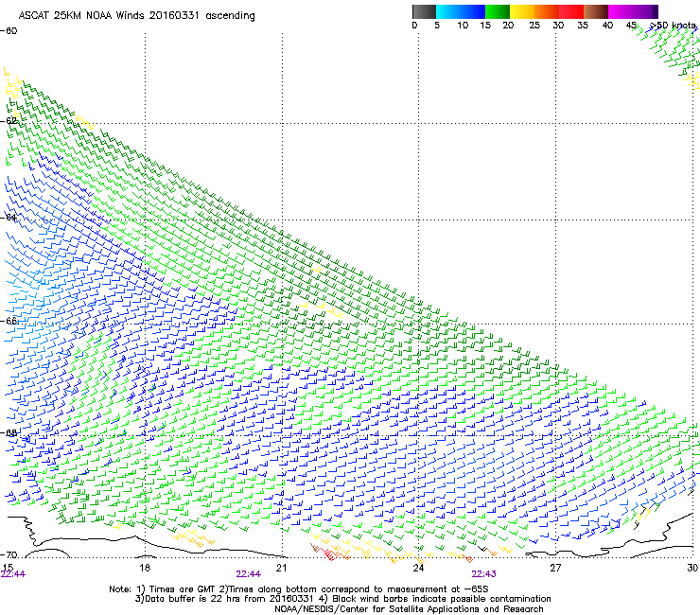This screenshot has height=615, width=700.
Task: Click the '-68' latitude label
Action: click(x=9, y=433)
